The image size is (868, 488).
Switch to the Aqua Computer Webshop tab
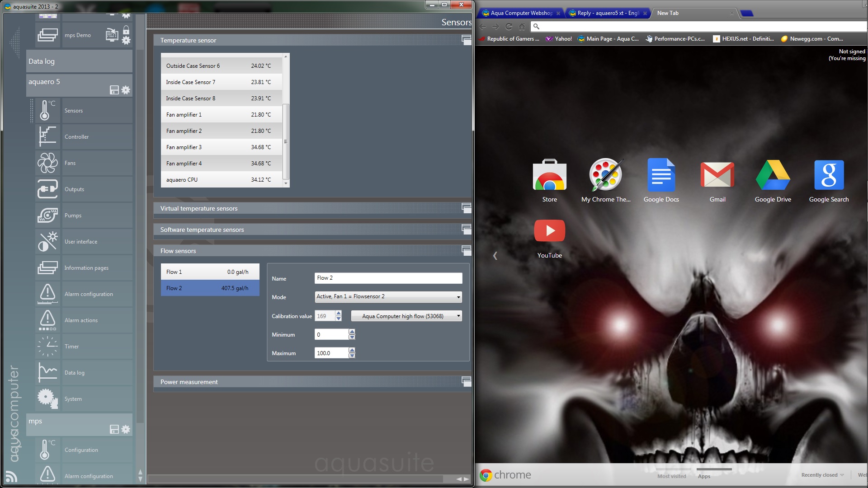pos(521,13)
